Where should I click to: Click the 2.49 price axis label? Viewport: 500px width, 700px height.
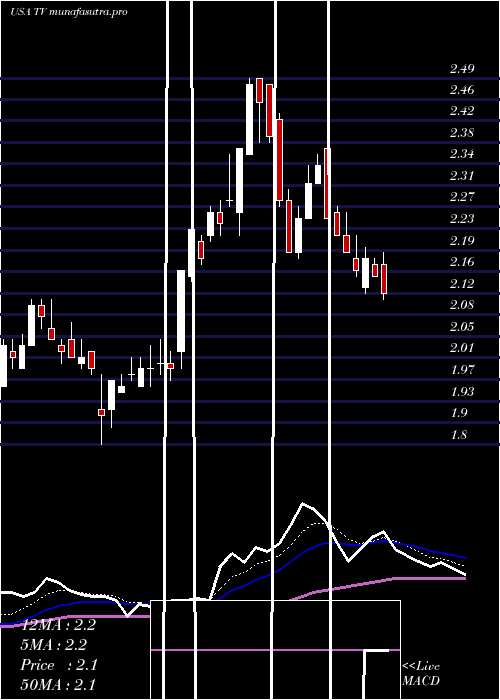tap(462, 69)
